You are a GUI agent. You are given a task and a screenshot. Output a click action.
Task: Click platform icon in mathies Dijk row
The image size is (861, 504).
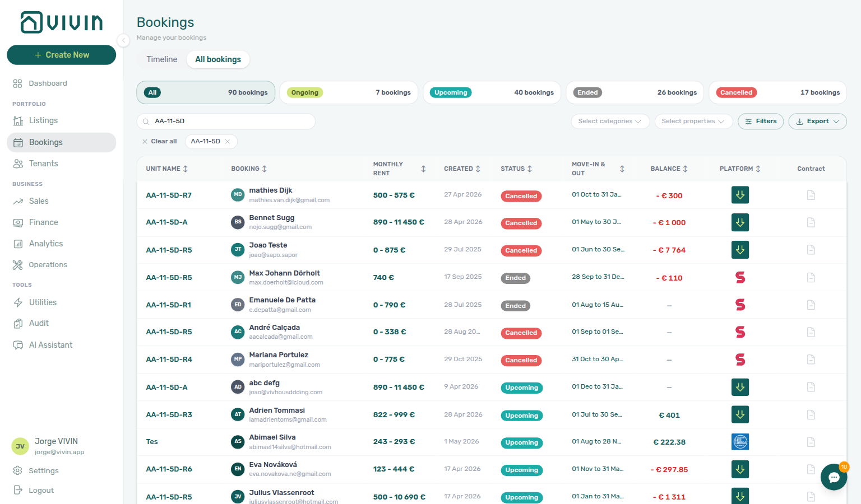click(x=740, y=195)
